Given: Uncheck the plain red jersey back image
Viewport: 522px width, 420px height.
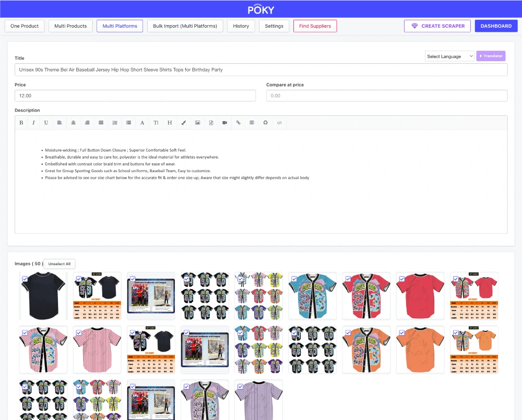Looking at the screenshot, I should tap(402, 279).
